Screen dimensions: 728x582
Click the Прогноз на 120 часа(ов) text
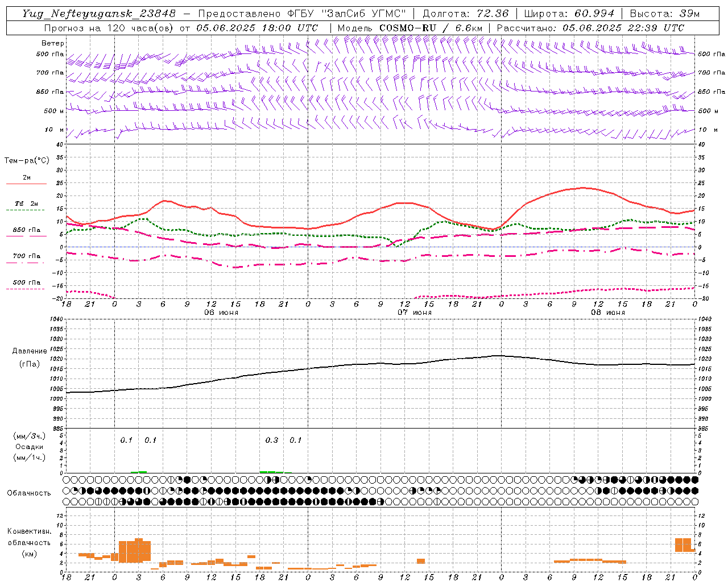[x=110, y=28]
